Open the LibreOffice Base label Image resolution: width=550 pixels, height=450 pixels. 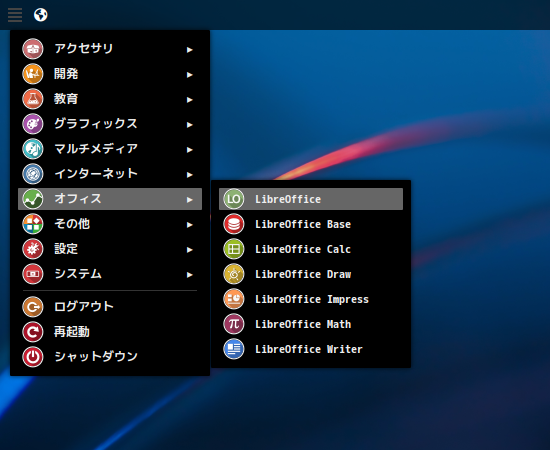click(x=303, y=224)
